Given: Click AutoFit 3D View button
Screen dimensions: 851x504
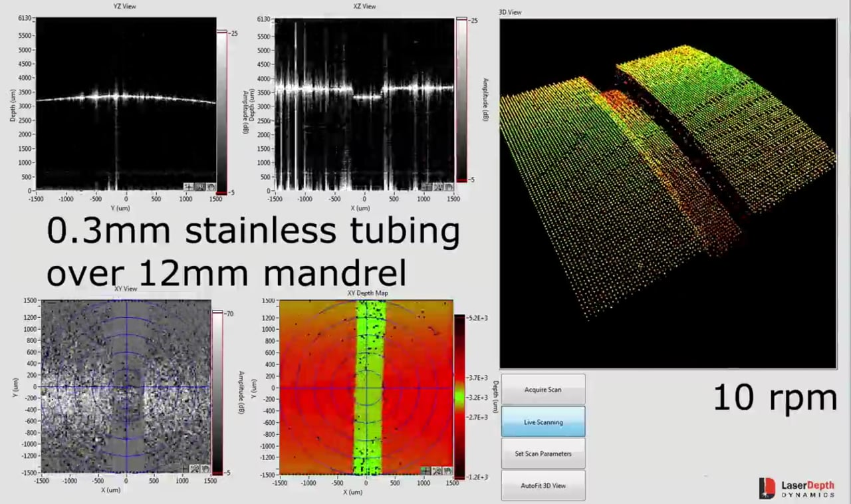Looking at the screenshot, I should pyautogui.click(x=543, y=485).
